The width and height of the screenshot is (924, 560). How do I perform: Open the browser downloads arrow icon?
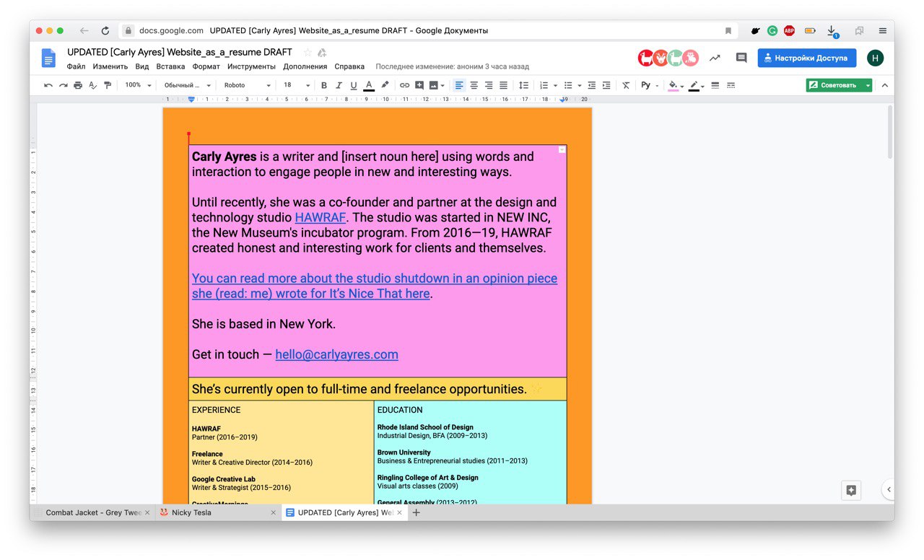pos(832,31)
